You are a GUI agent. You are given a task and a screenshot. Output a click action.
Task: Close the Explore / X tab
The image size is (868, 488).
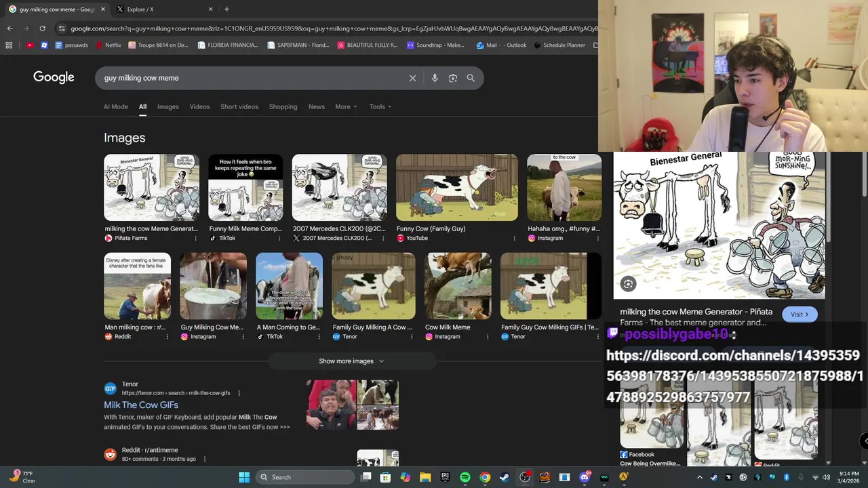tap(210, 9)
